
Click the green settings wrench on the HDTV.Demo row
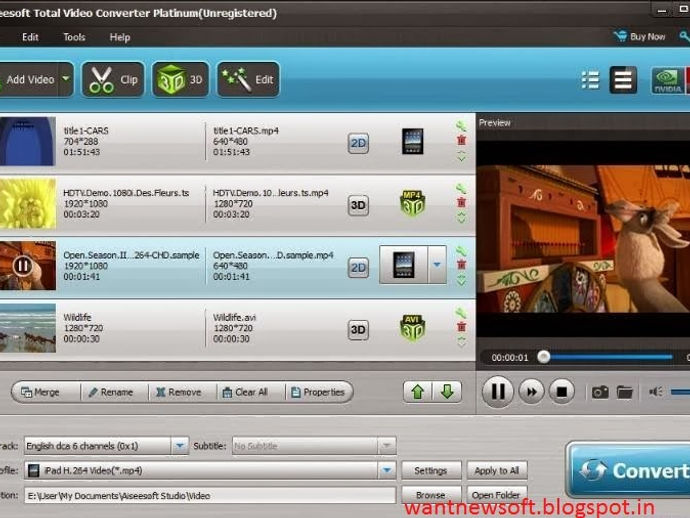461,188
